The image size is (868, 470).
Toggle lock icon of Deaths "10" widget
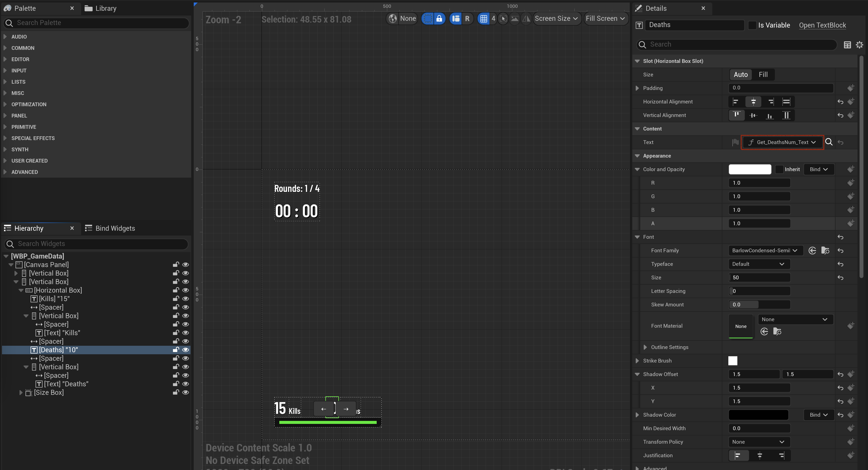[x=175, y=350]
